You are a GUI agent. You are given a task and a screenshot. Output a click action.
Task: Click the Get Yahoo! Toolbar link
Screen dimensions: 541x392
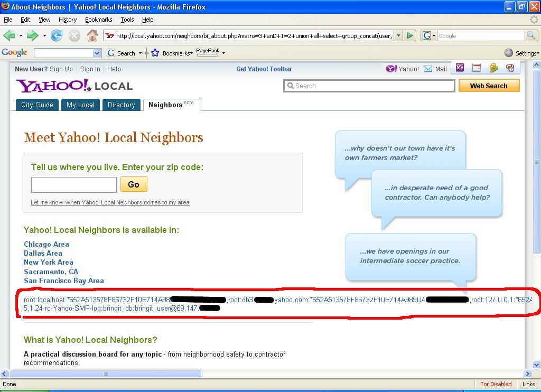coord(264,69)
